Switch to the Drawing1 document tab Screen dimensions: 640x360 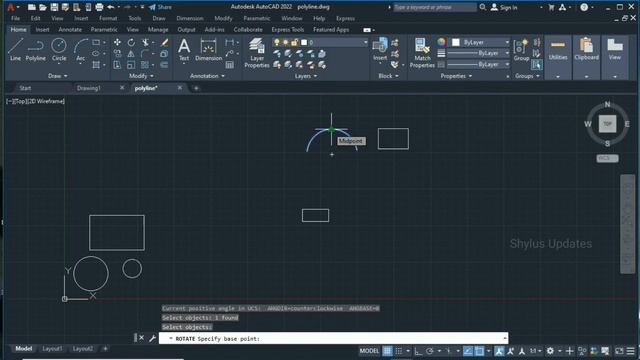89,88
